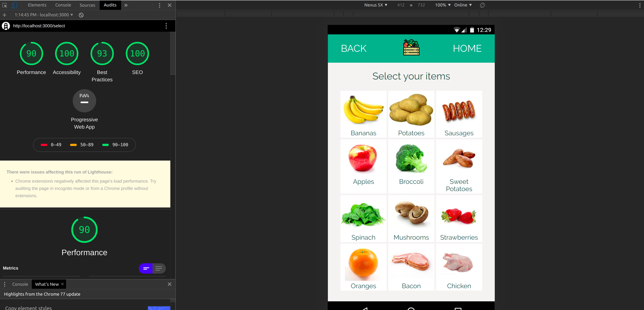Click the clear all audits icon
The height and width of the screenshot is (310, 644).
tap(81, 15)
